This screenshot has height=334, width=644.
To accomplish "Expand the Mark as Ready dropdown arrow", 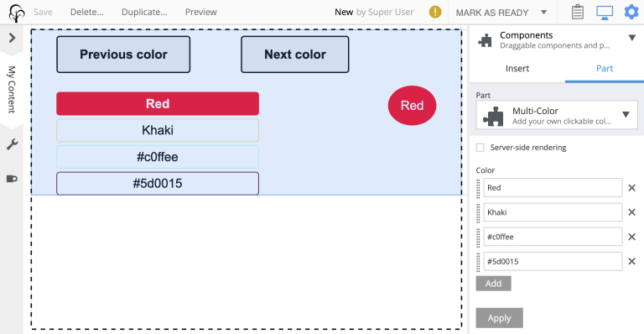I will 543,13.
